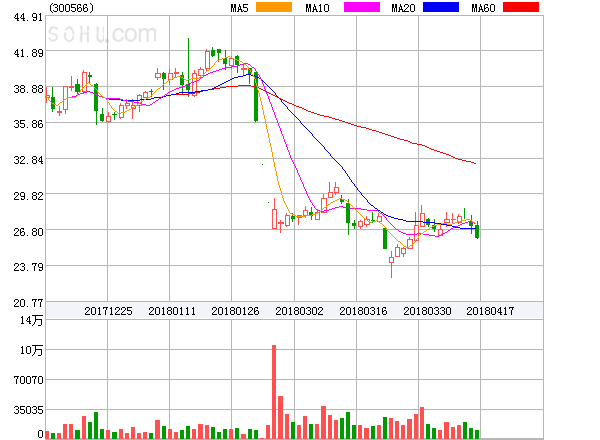This screenshot has width=600, height=440.
Task: Click the MA5 legend label
Action: click(240, 8)
